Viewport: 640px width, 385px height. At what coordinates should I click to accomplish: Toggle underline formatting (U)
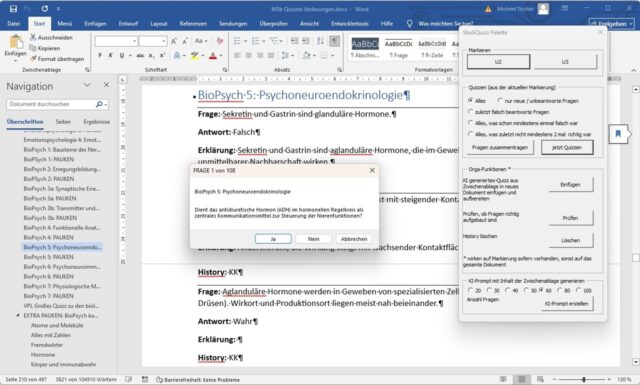(122, 55)
